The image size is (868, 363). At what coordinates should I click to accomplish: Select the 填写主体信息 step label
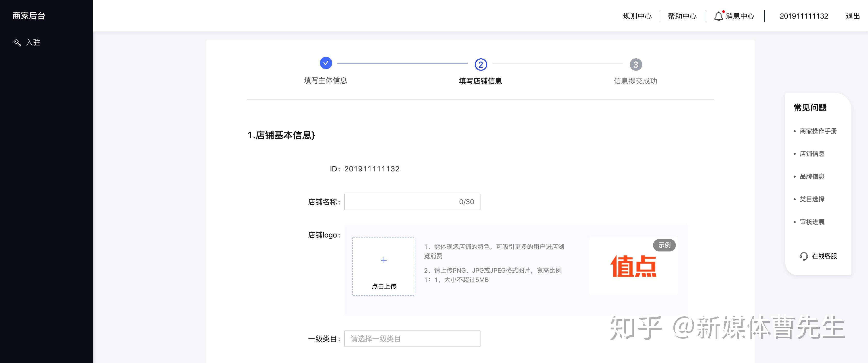[x=326, y=81]
